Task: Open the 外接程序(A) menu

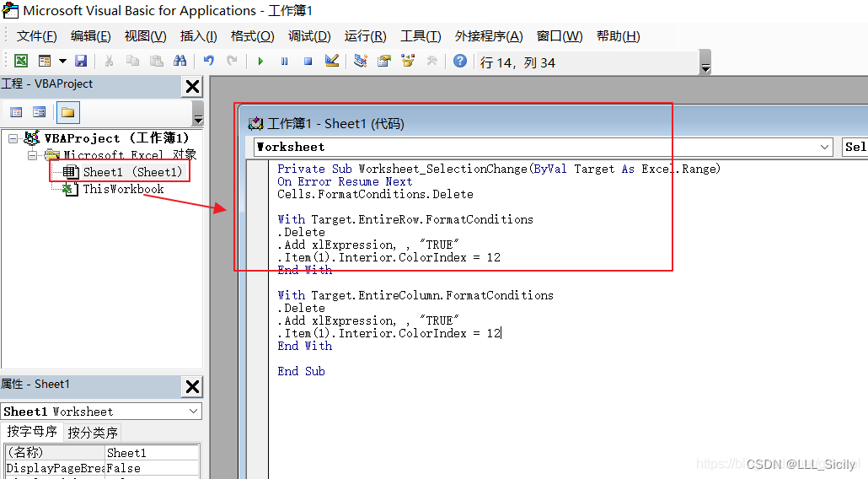Action: click(489, 36)
